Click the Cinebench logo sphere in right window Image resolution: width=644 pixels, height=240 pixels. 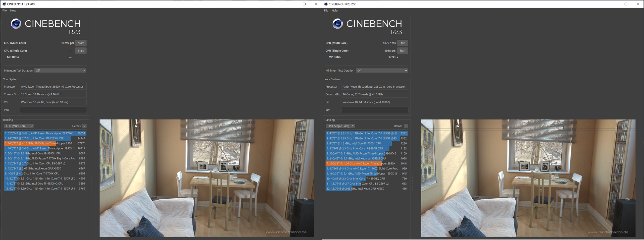tap(338, 24)
